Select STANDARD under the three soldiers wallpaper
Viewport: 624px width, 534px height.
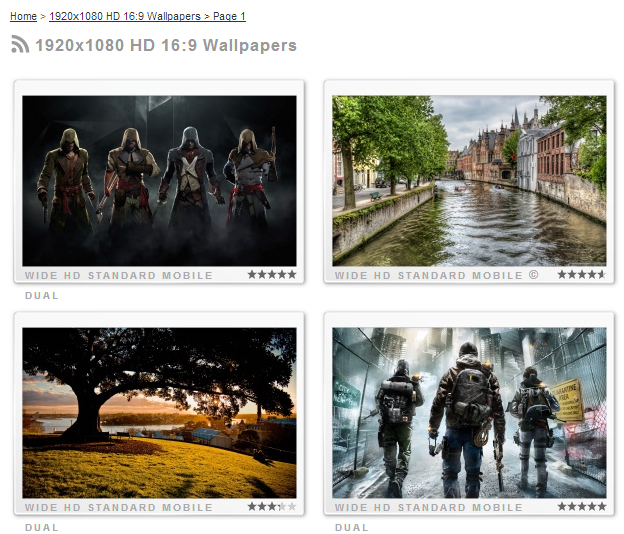pyautogui.click(x=432, y=507)
